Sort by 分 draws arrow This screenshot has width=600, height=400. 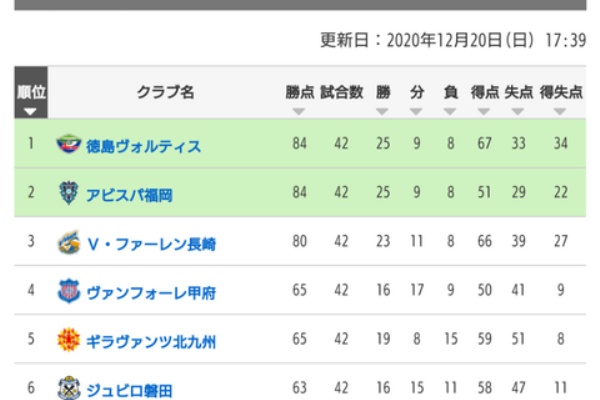[416, 111]
